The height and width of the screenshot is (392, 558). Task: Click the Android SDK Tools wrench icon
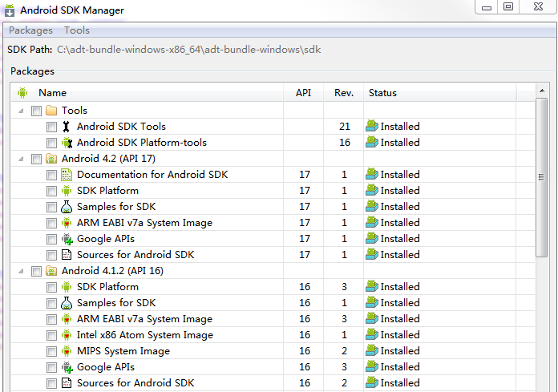[67, 127]
